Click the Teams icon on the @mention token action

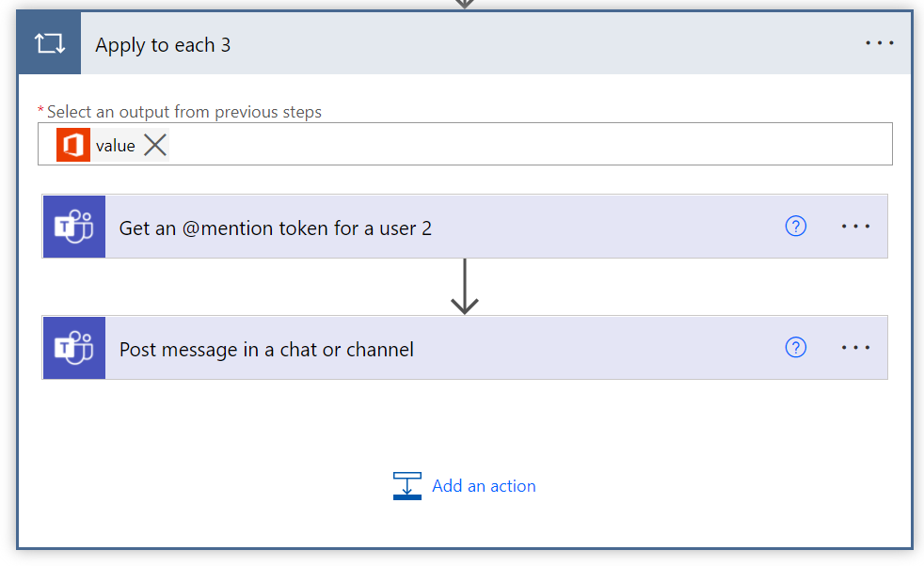[74, 227]
